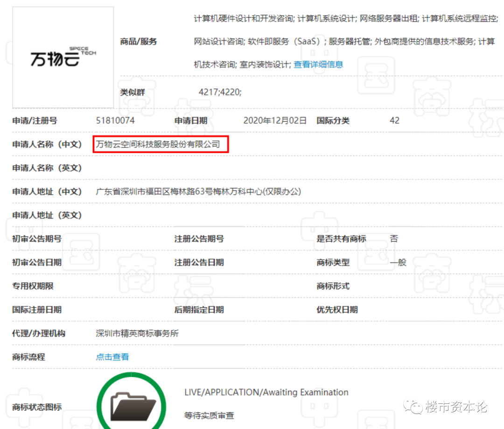Select the registration number 51810074

pos(115,120)
